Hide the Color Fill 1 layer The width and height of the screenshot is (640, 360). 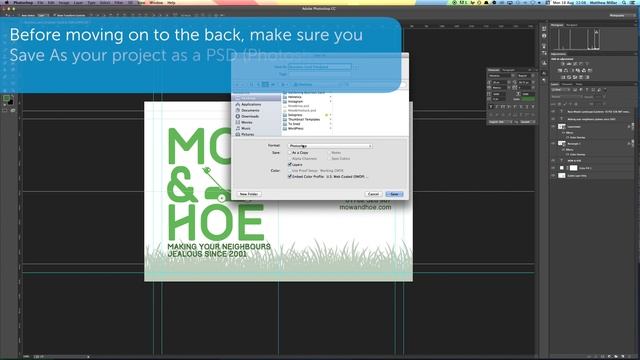[553, 168]
